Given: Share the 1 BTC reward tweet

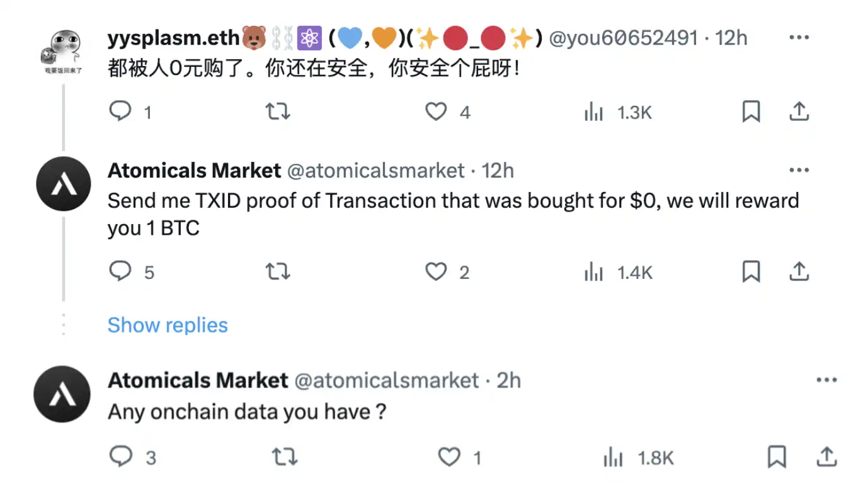Looking at the screenshot, I should point(799,272).
